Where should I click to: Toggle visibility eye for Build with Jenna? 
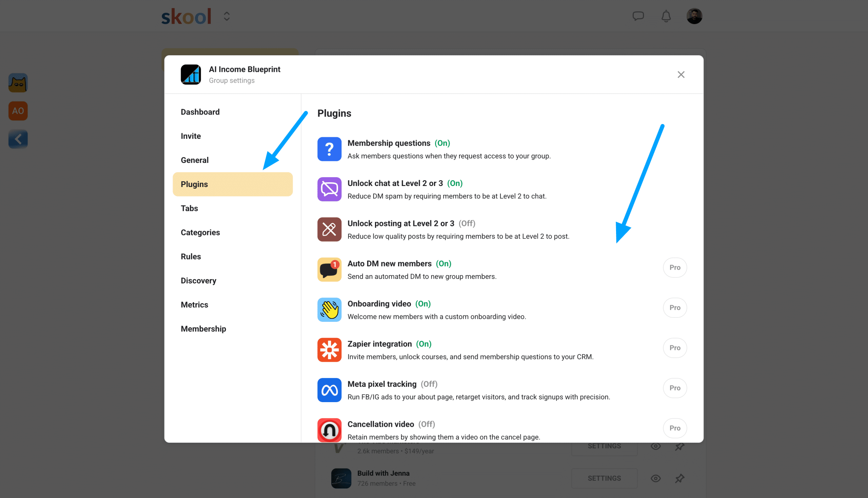655,478
